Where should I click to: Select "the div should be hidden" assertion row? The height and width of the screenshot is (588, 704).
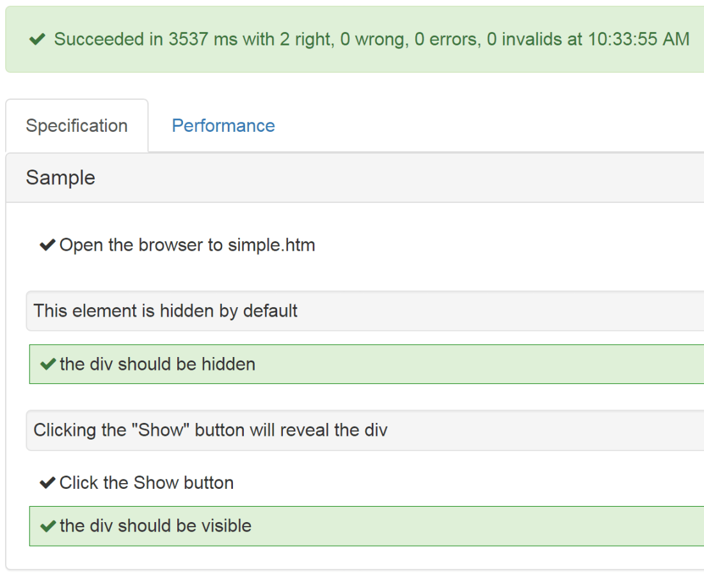coord(320,364)
